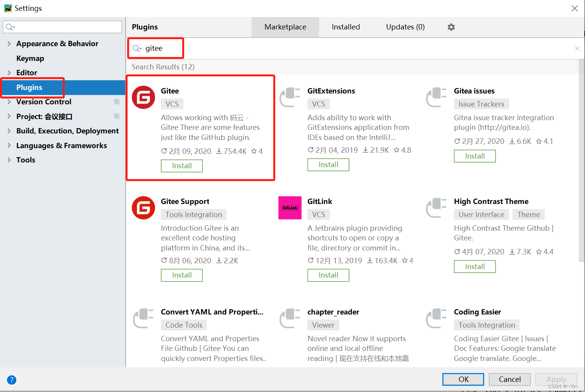Close the Settings window
The image size is (585, 392).
tap(575, 8)
